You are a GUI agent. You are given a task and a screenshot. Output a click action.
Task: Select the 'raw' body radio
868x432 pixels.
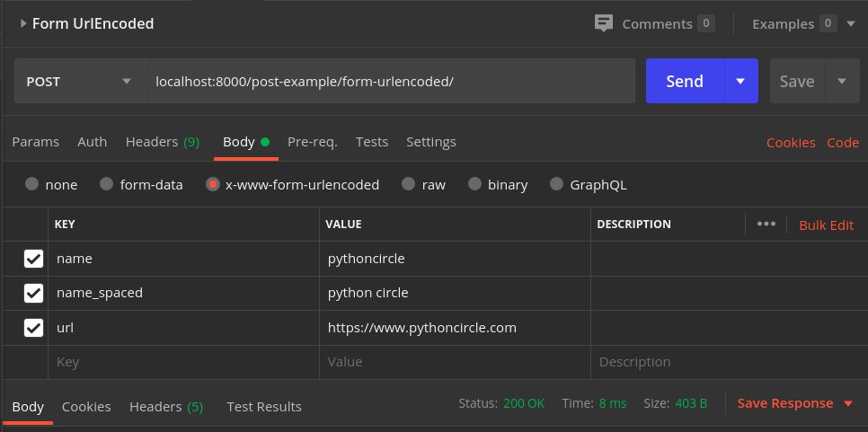[408, 184]
